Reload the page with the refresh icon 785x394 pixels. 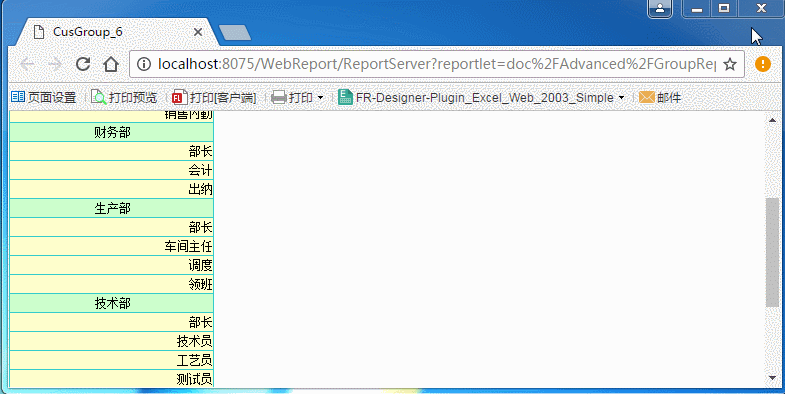pyautogui.click(x=83, y=64)
